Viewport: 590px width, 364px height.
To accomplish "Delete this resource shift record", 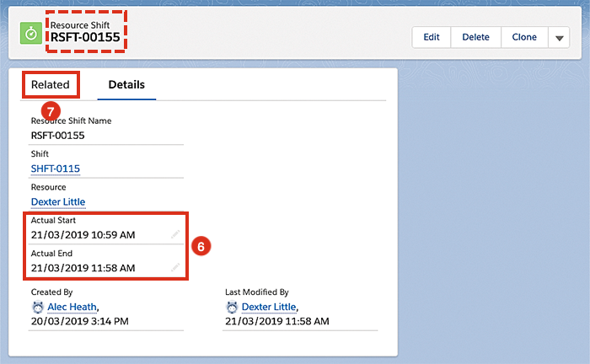I will [475, 37].
